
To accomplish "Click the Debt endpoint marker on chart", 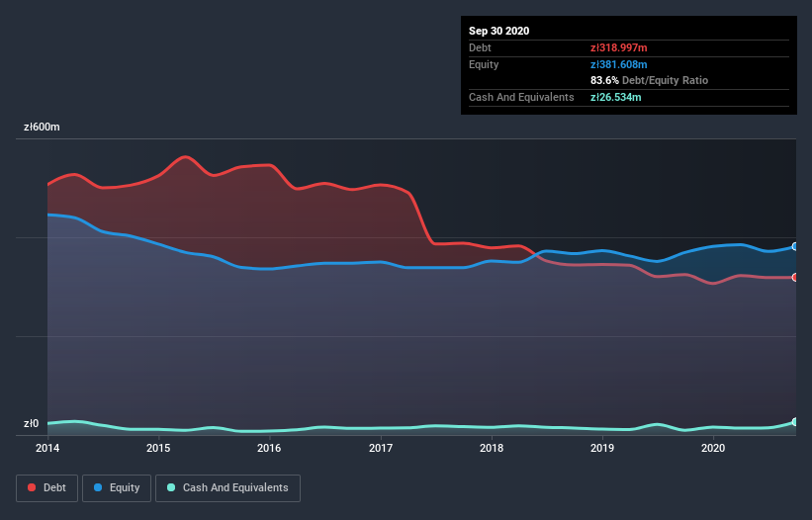I will 795,278.
